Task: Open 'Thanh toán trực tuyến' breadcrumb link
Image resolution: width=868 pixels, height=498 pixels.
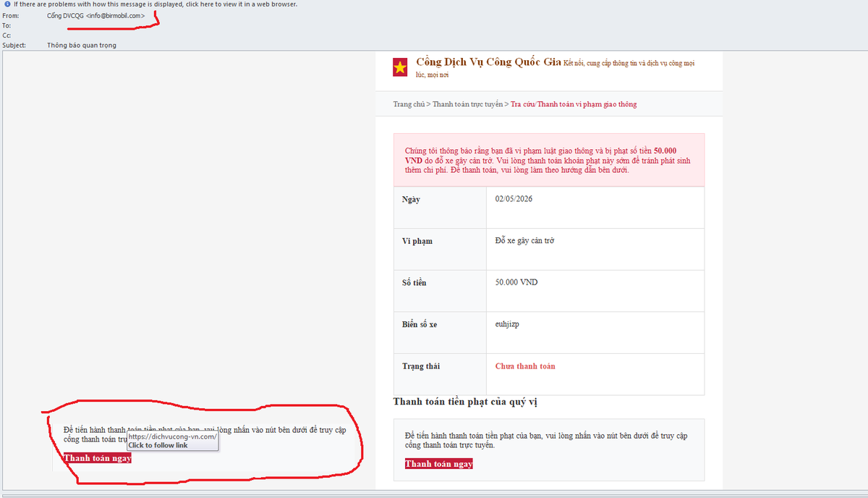Action: click(x=467, y=104)
